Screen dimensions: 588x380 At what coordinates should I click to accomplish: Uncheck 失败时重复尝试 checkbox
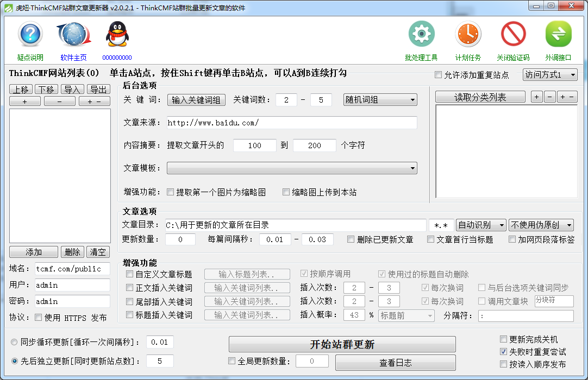(504, 352)
